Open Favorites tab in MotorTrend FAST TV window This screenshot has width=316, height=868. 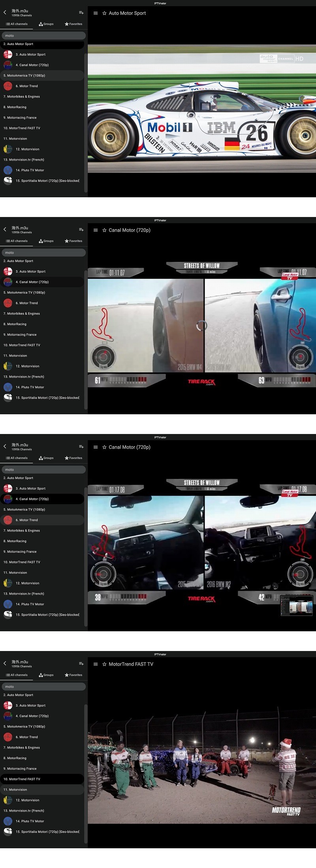[x=73, y=675]
